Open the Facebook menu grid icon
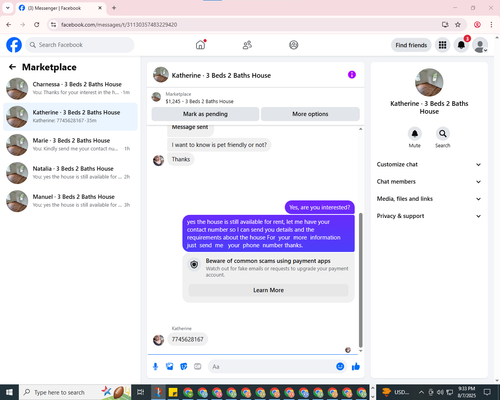This screenshot has width=500, height=400. 442,45
